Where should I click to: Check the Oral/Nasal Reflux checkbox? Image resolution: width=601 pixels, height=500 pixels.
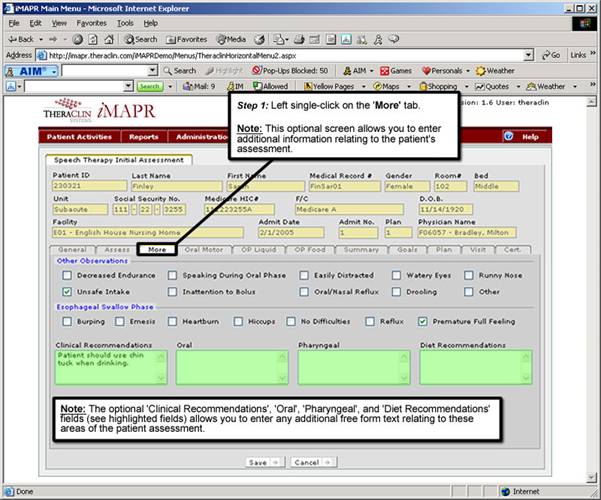[x=304, y=292]
